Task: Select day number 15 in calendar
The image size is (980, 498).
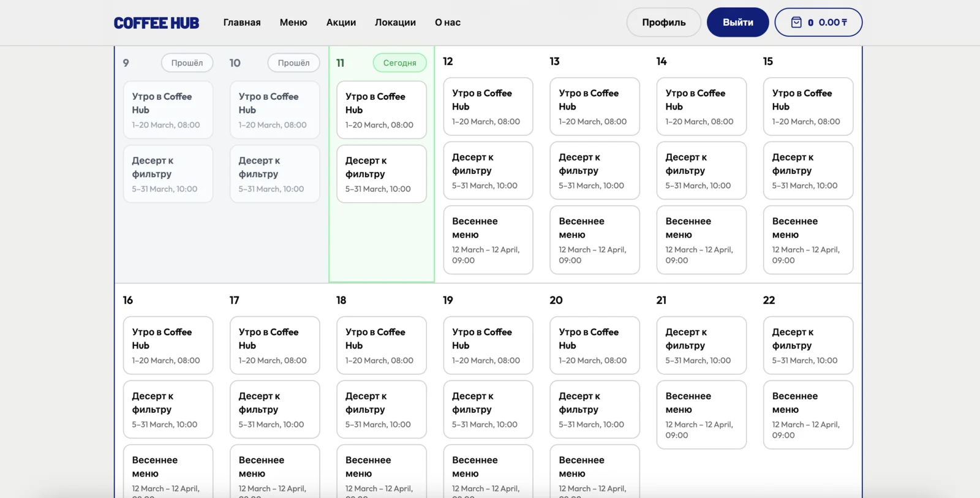Action: (768, 61)
